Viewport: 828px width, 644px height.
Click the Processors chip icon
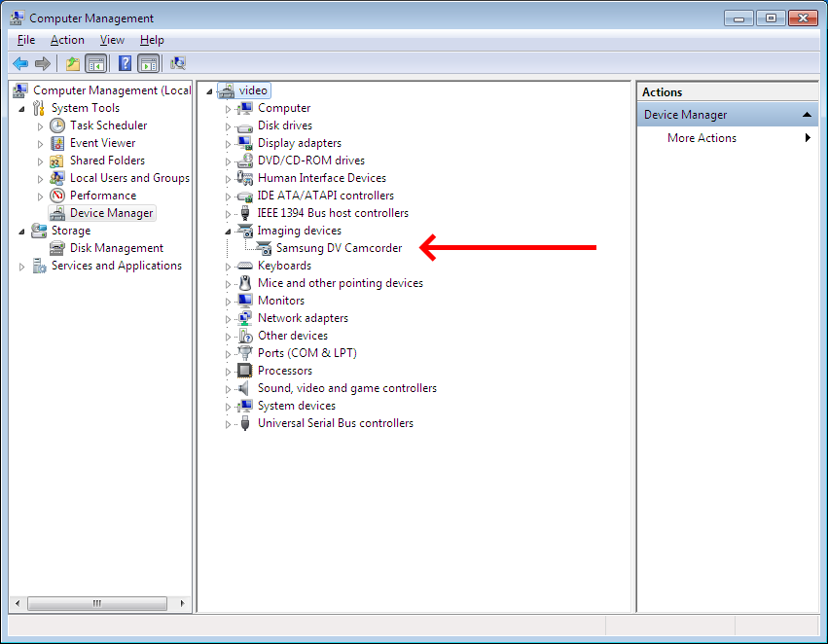coord(244,371)
